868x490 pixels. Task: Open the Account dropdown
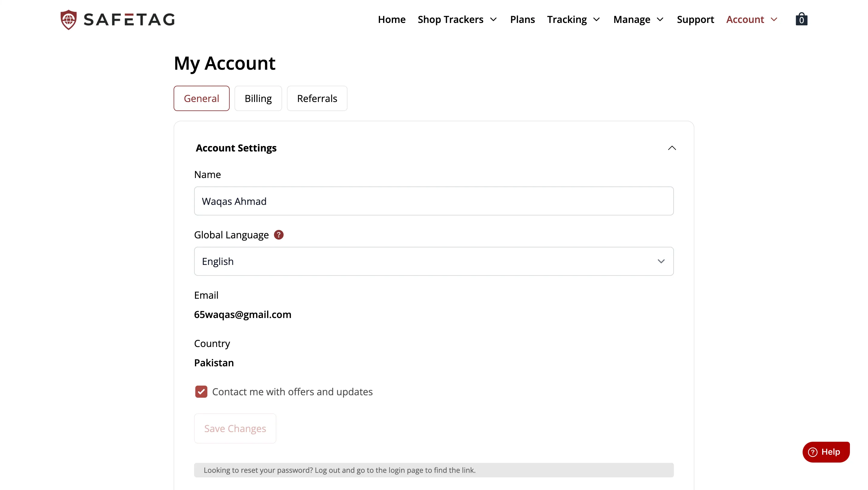(751, 19)
